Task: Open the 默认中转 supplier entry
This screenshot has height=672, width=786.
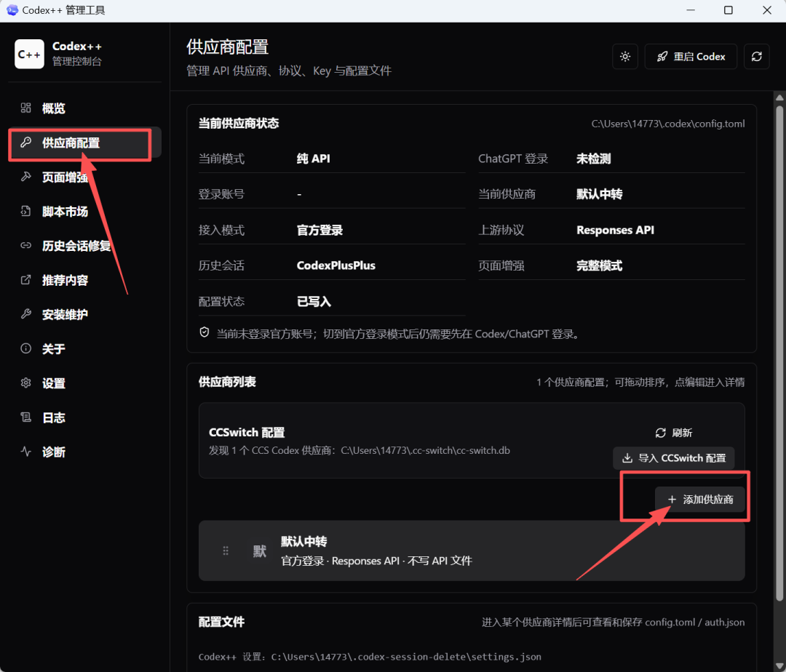Action: tap(471, 551)
